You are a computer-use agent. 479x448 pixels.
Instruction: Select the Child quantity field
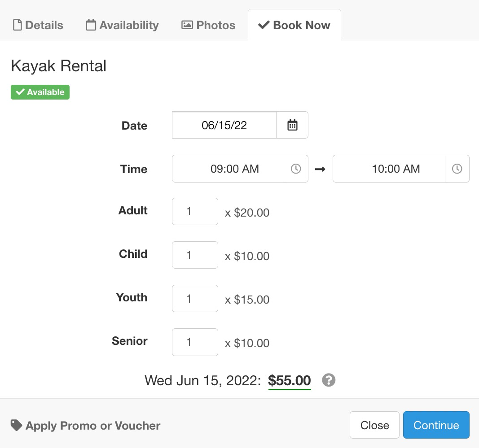[195, 255]
